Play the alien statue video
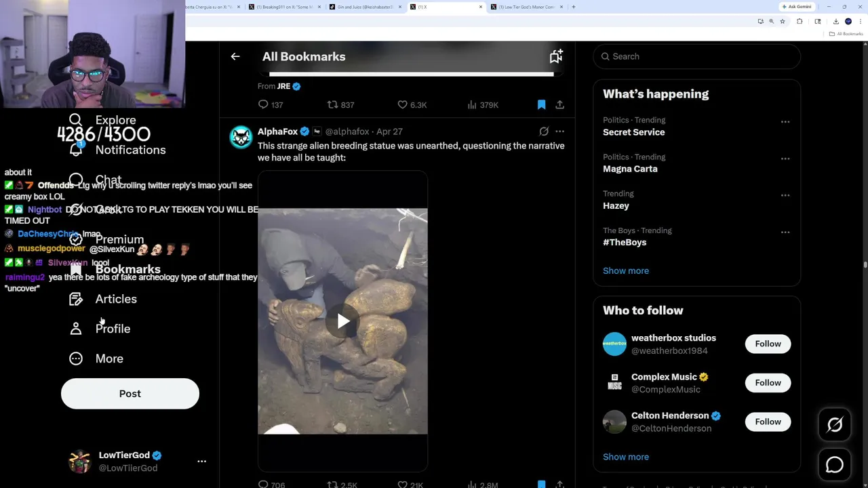 pyautogui.click(x=342, y=321)
